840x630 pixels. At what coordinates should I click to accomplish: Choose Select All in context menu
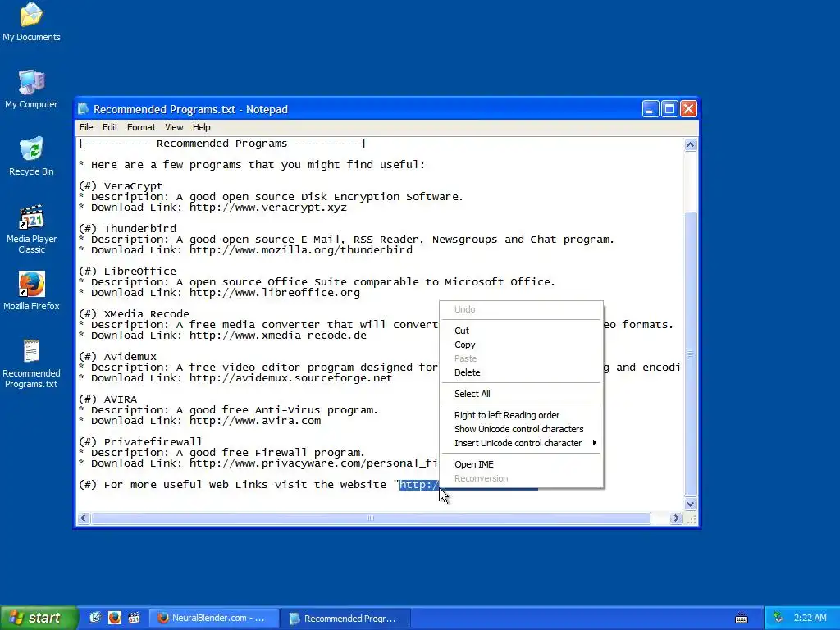[x=521, y=394]
